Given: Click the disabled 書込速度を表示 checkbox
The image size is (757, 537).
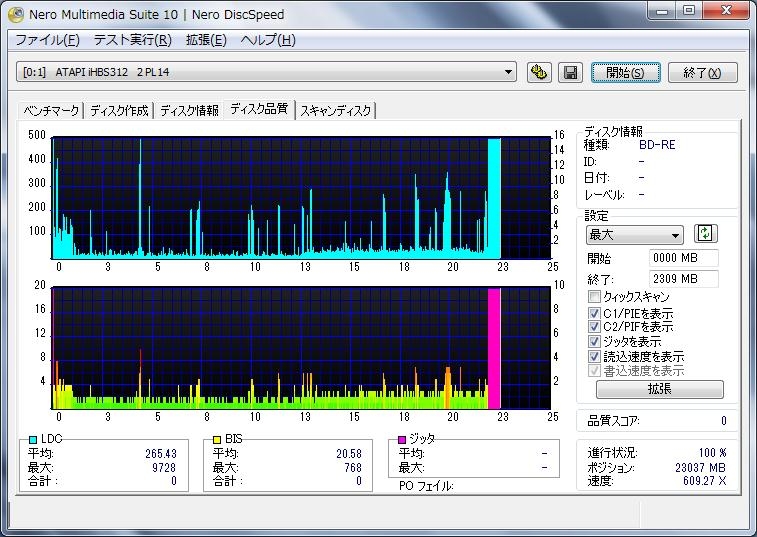Looking at the screenshot, I should [594, 370].
